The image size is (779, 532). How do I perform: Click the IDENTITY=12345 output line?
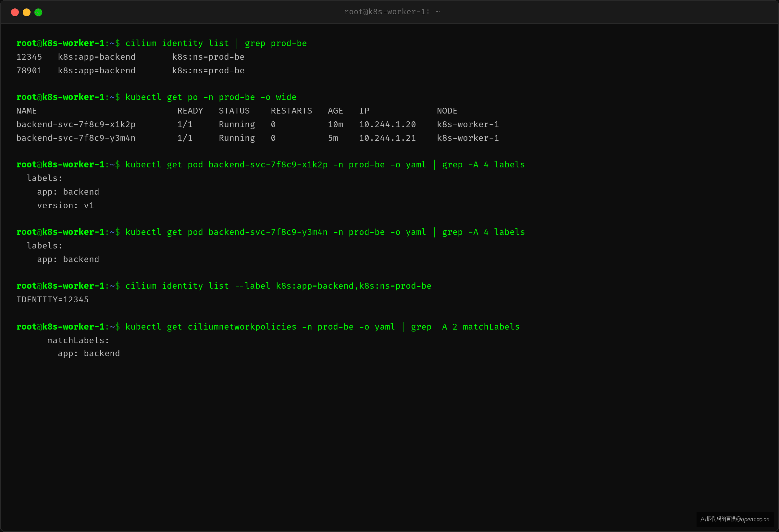pyautogui.click(x=53, y=299)
